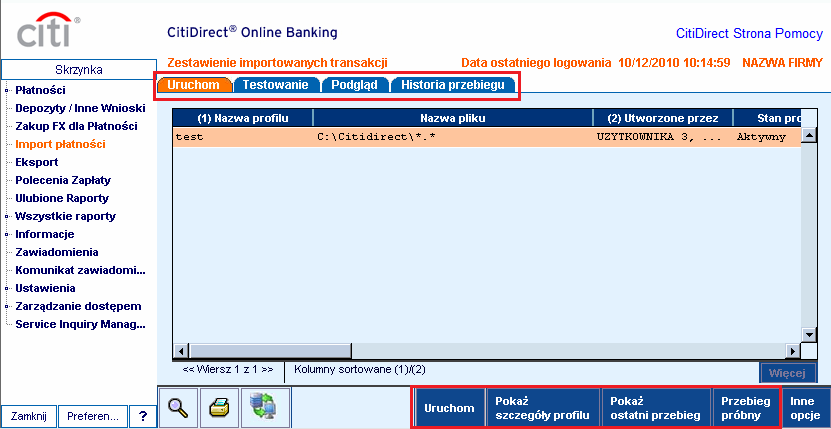Switch to the Testowanie tab
The height and width of the screenshot is (429, 831).
276,85
